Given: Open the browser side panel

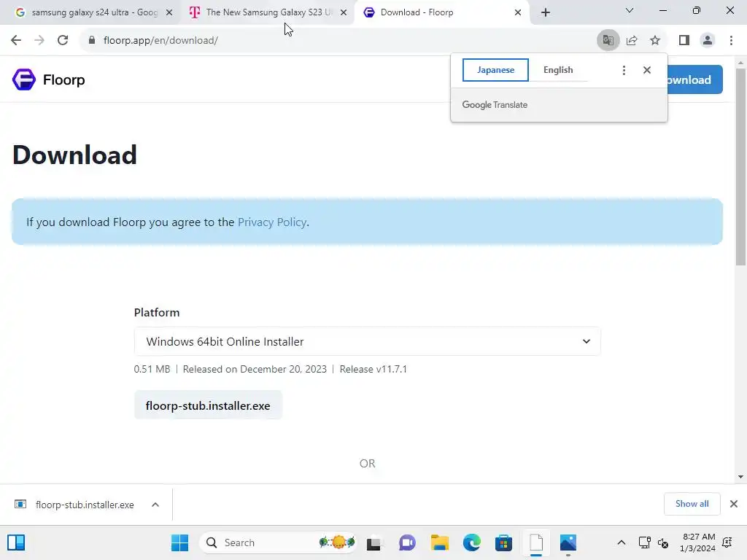Looking at the screenshot, I should tap(684, 41).
